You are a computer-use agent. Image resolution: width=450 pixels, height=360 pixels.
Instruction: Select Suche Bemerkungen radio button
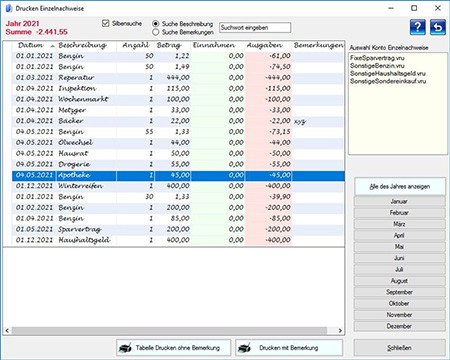pyautogui.click(x=155, y=32)
